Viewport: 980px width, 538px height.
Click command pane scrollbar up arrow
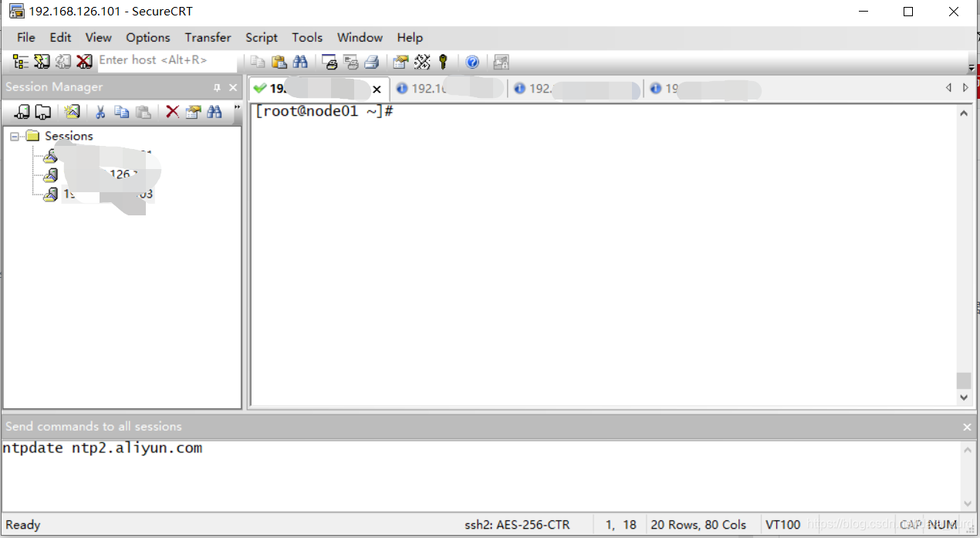pos(967,449)
